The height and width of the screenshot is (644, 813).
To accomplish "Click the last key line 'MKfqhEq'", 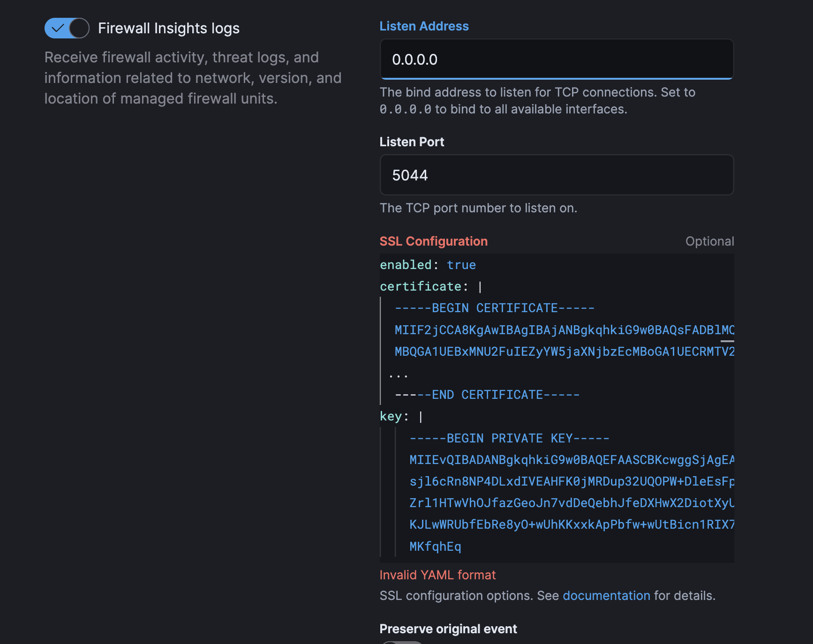I will coord(435,547).
